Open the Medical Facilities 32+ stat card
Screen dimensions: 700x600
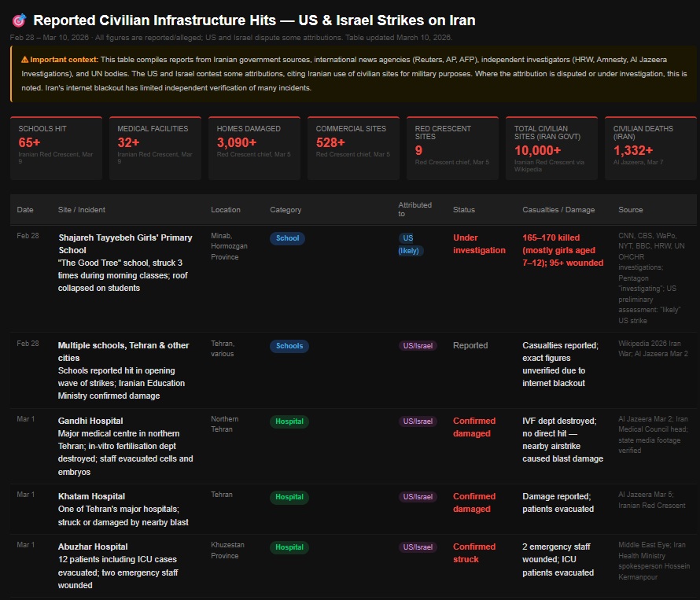pyautogui.click(x=155, y=148)
